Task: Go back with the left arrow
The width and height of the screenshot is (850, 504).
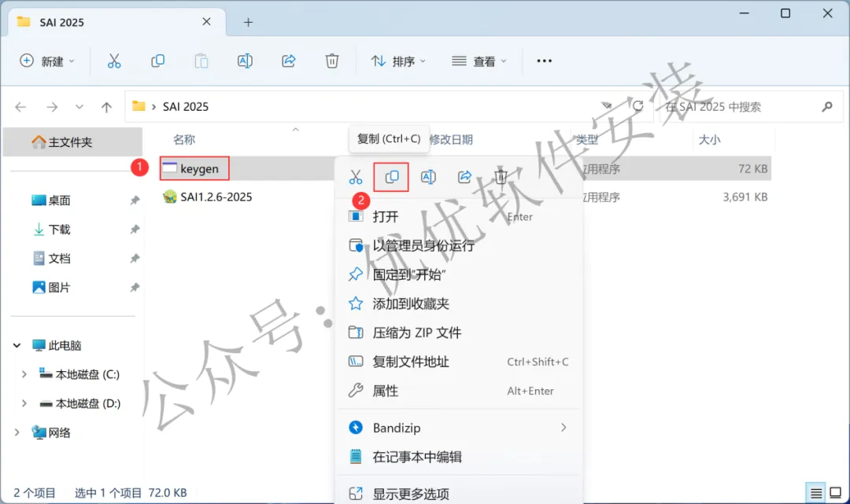Action: (20, 107)
